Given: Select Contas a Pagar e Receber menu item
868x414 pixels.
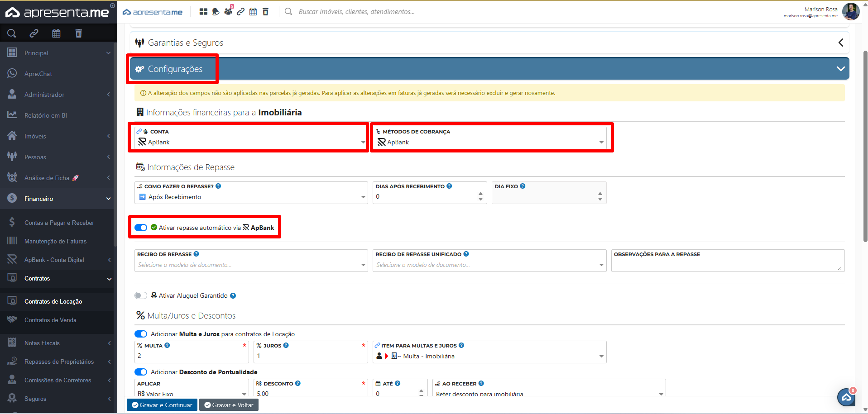Looking at the screenshot, I should [59, 223].
